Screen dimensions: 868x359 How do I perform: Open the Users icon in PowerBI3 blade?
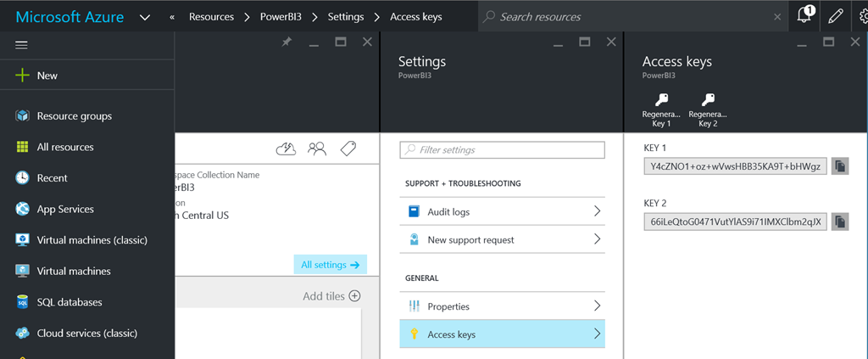point(317,149)
